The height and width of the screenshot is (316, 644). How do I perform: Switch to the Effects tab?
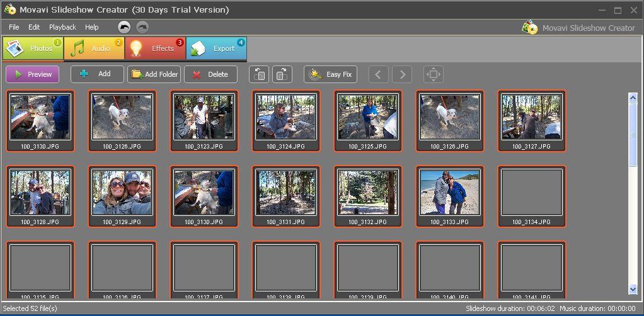155,48
